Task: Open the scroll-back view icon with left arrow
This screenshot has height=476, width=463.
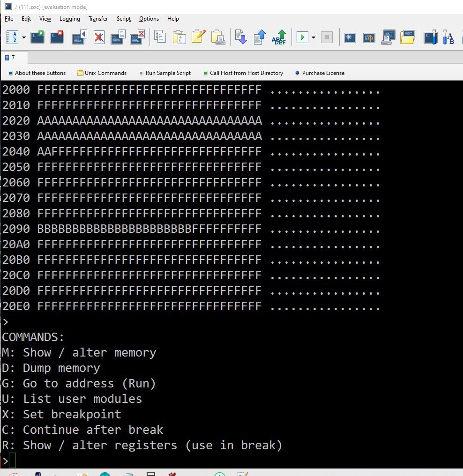Action: pos(80,37)
